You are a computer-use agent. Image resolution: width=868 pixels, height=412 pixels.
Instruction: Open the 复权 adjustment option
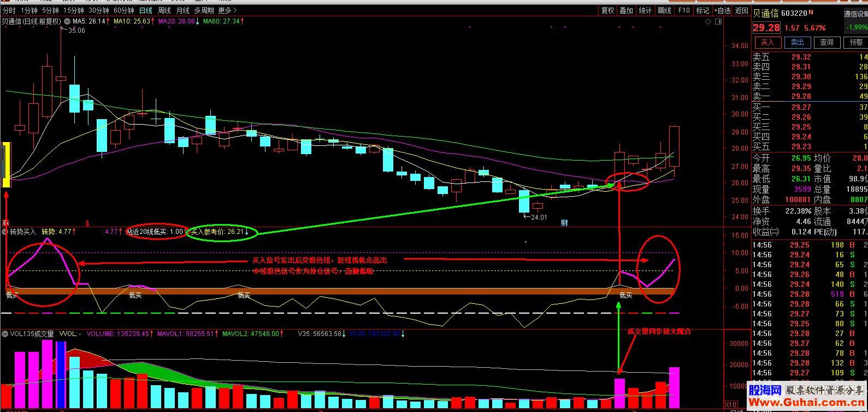607,10
